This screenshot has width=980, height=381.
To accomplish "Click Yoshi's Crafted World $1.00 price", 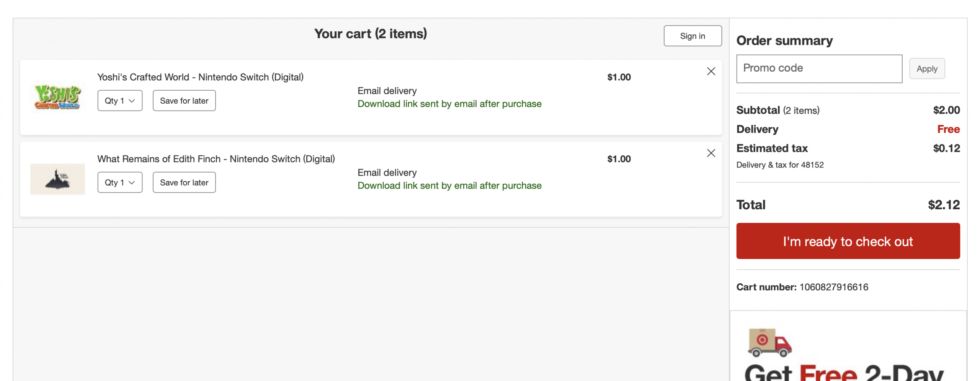I will click(x=619, y=77).
